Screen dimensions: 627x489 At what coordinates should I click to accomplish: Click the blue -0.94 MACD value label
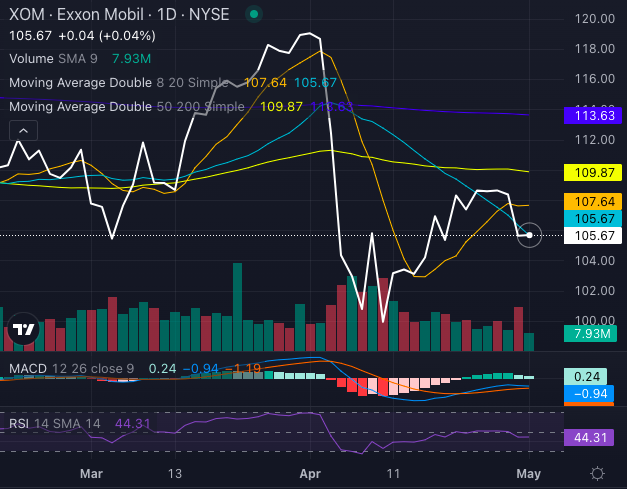click(x=589, y=394)
